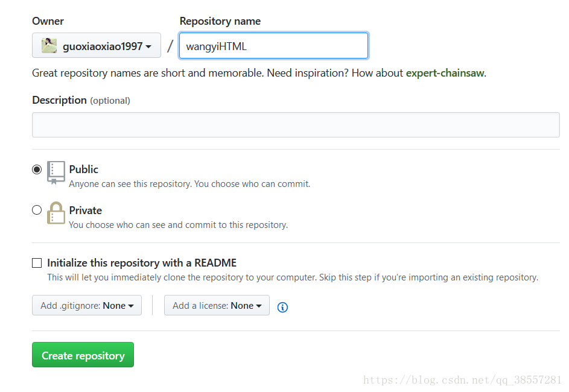This screenshot has width=569, height=392.
Task: Open the license info circle icon
Action: click(x=282, y=307)
